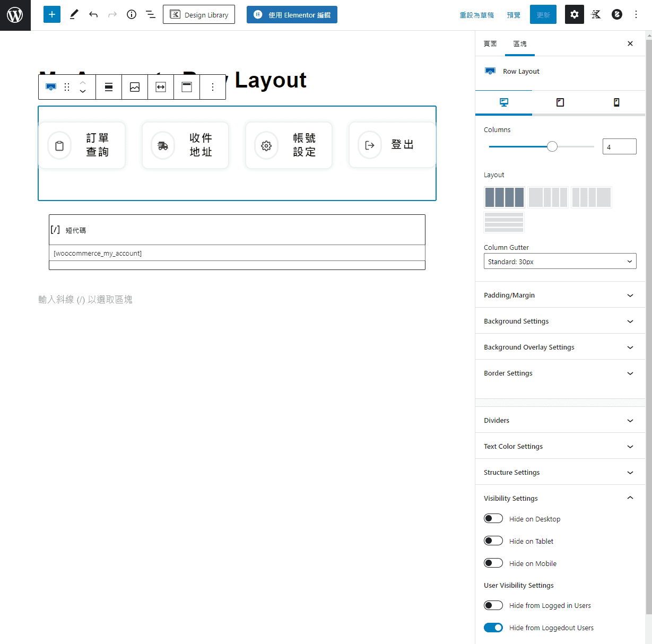Open the Column Gutter dropdown
Viewport: 652px width, 644px height.
560,261
